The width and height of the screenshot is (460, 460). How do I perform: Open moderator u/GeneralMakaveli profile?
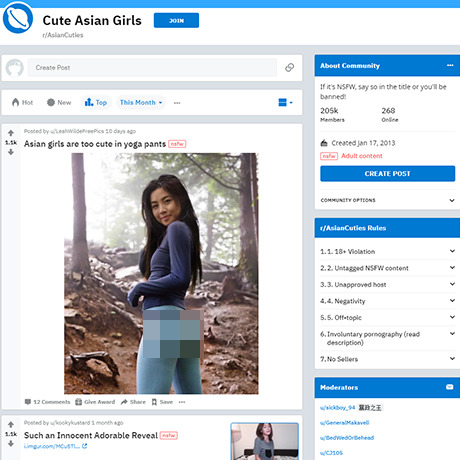[x=344, y=423]
